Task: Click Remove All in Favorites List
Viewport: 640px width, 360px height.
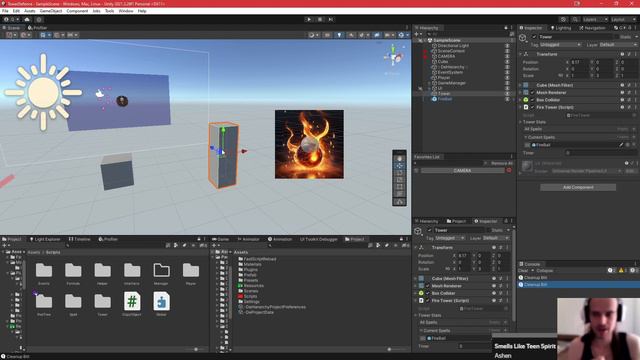Action: pyautogui.click(x=502, y=163)
